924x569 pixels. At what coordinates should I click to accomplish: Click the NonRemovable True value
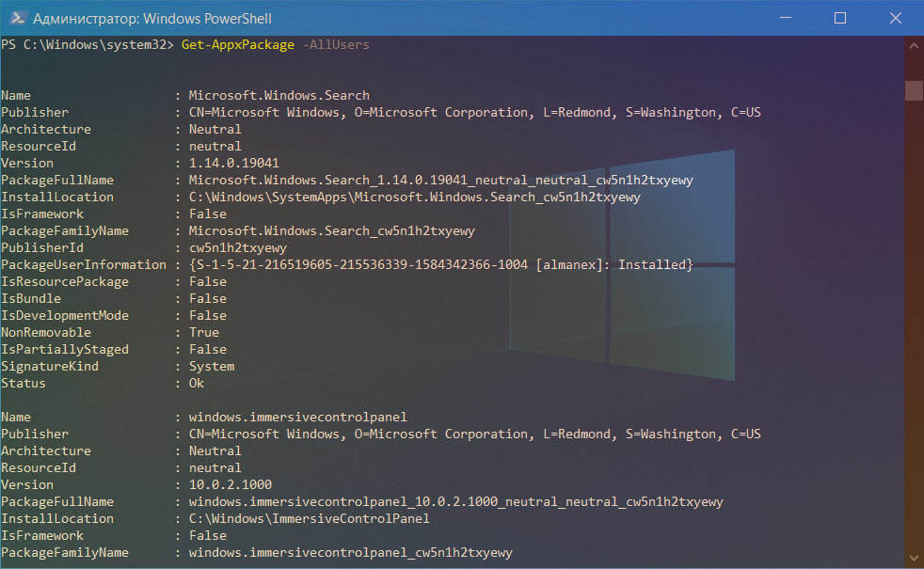(204, 333)
